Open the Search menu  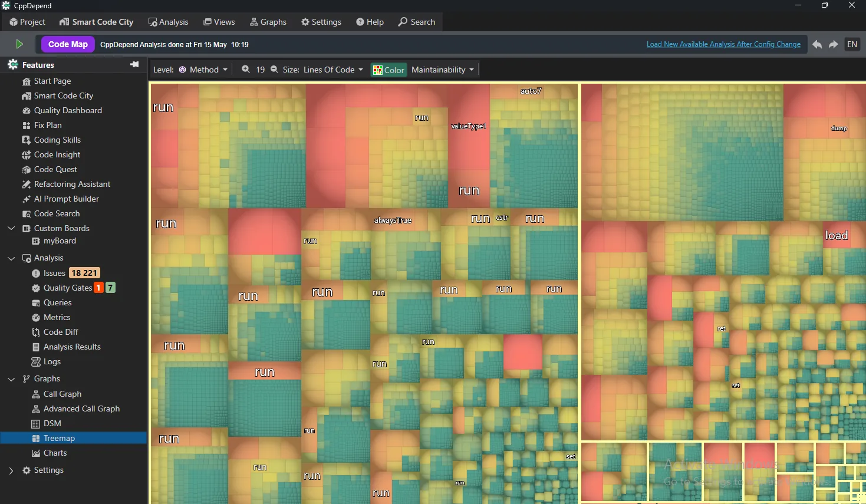(x=417, y=22)
